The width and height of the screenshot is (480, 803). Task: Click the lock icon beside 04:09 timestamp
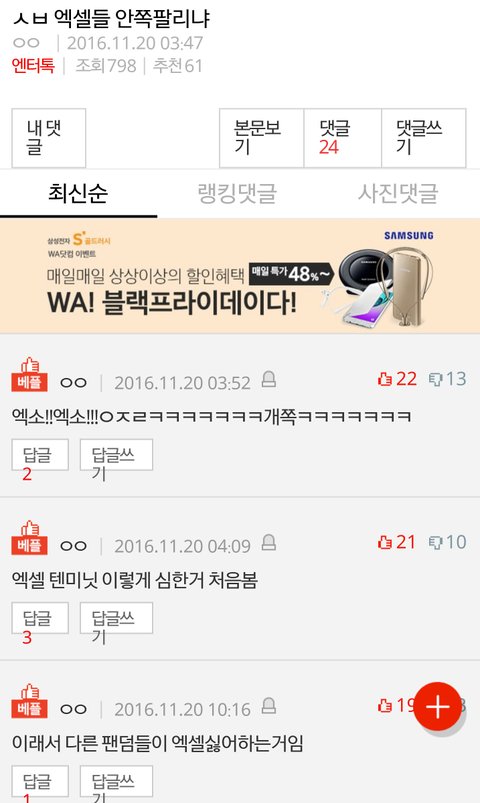[x=268, y=542]
